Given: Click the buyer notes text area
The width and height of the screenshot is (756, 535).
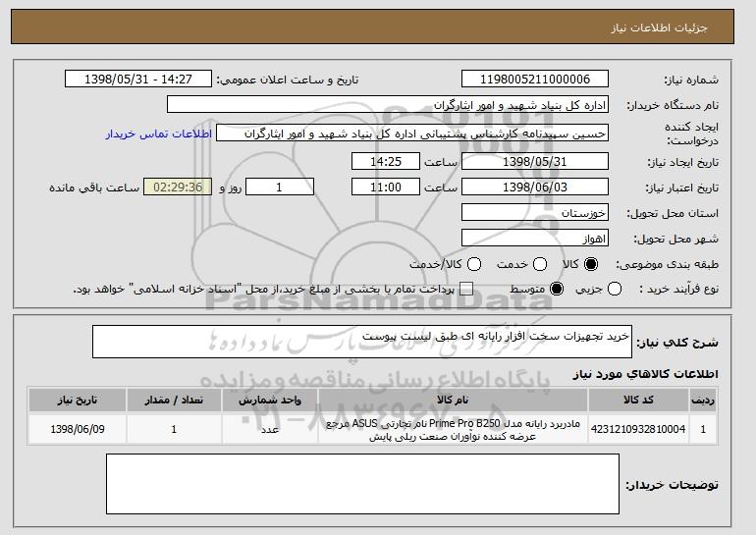Looking at the screenshot, I should (362, 484).
